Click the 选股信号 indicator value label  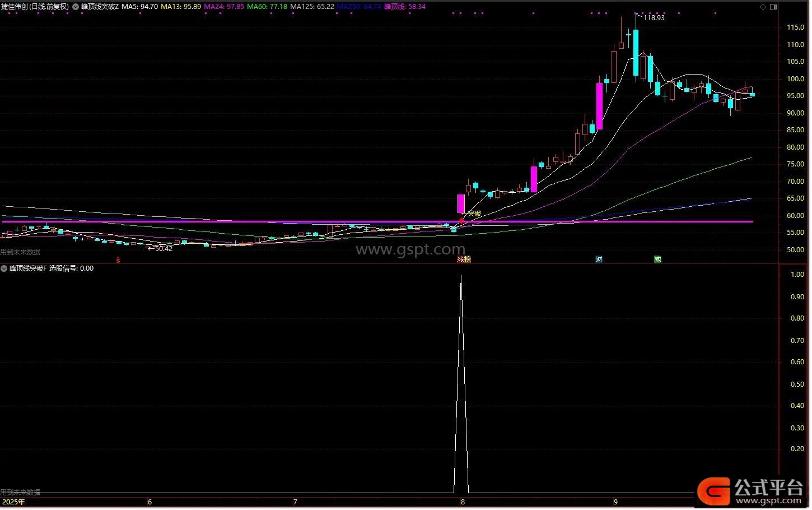pyautogui.click(x=71, y=268)
